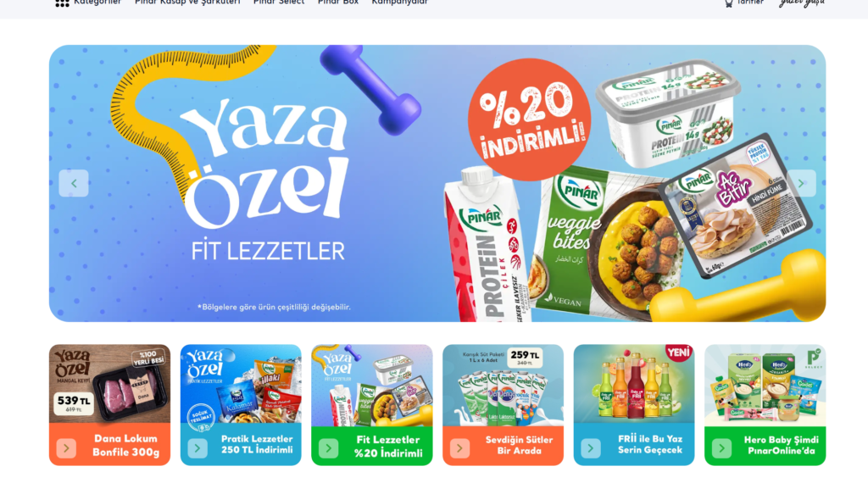
Task: Open FRİİ drinks promo image
Action: pos(634,384)
